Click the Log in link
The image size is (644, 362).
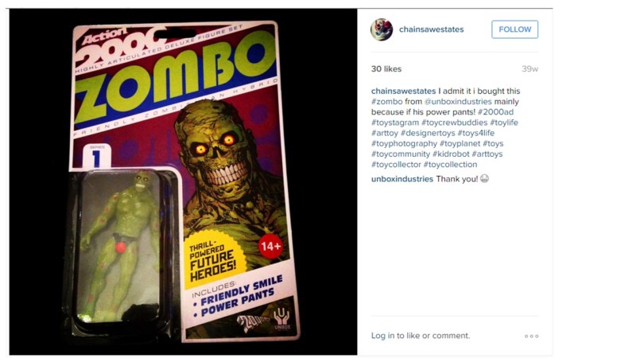pyautogui.click(x=382, y=336)
